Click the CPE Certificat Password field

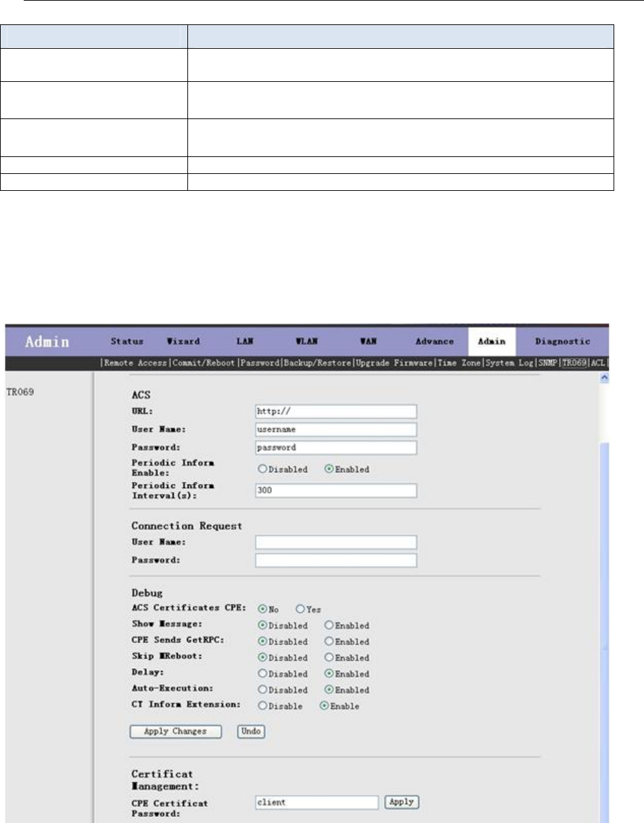[x=317, y=802]
